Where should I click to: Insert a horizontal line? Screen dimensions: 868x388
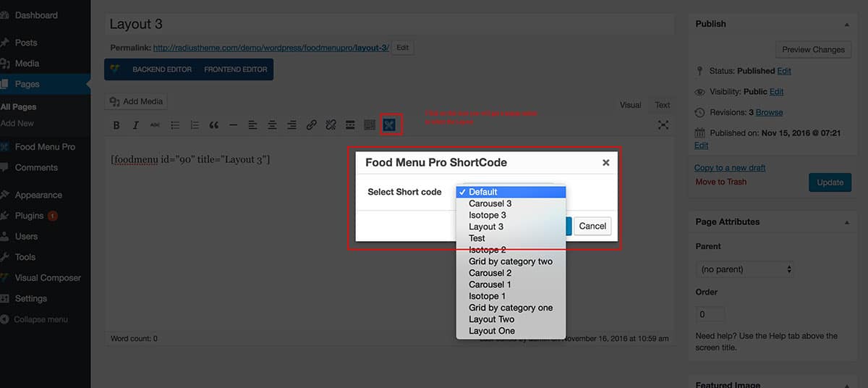233,125
